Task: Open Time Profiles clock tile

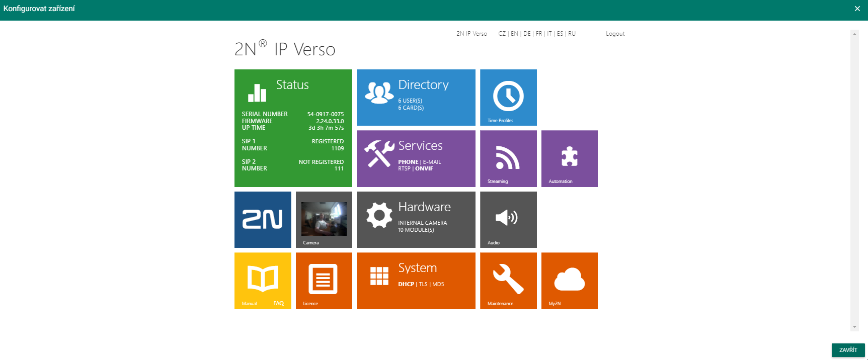Action: pyautogui.click(x=508, y=98)
